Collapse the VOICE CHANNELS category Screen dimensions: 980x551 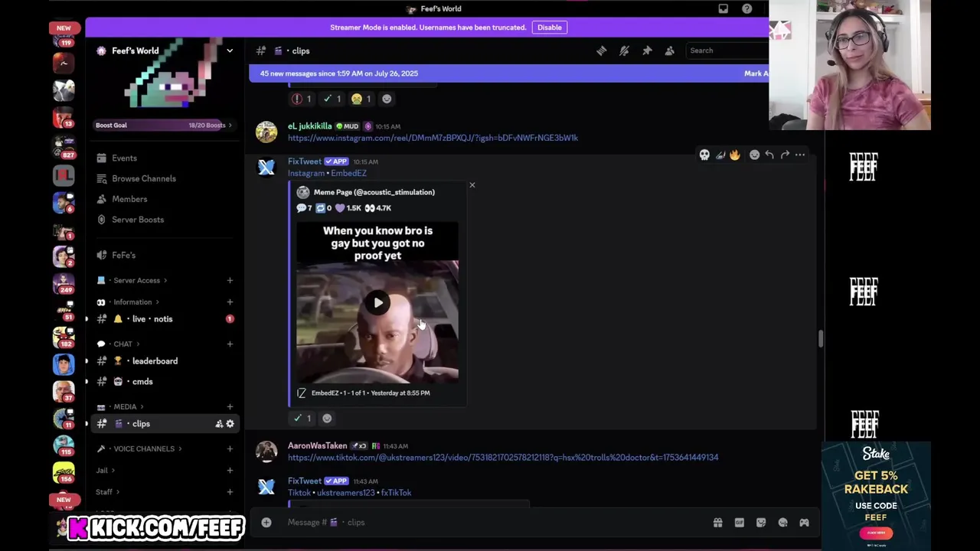[143, 448]
